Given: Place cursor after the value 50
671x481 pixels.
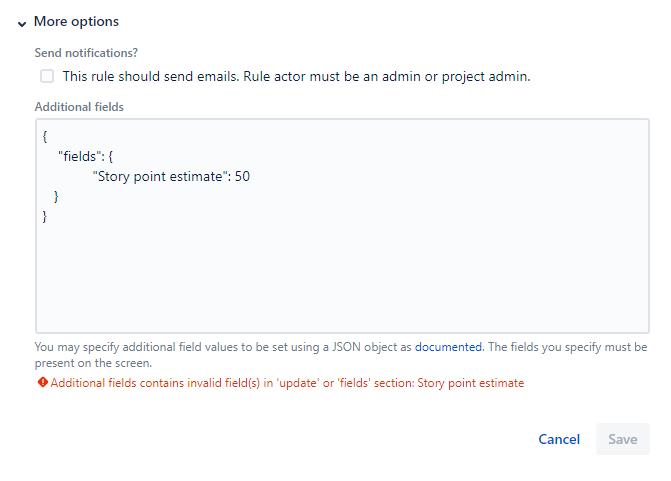Looking at the screenshot, I should tap(250, 177).
